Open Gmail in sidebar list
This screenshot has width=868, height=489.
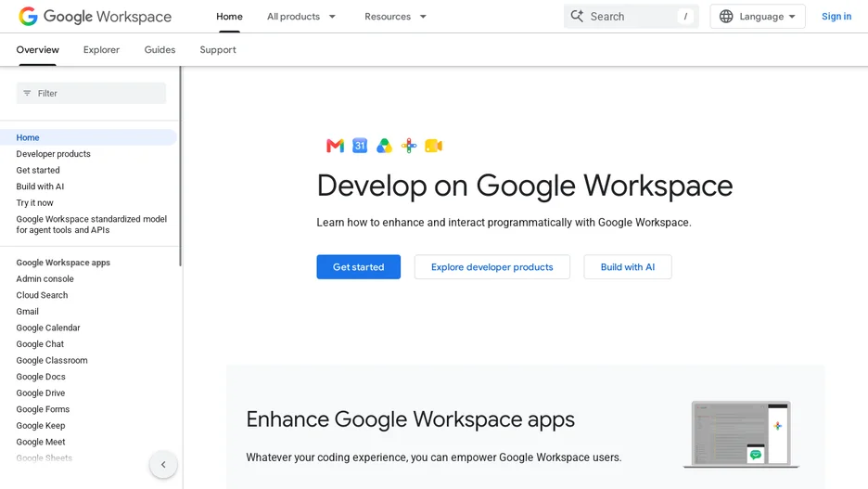point(27,312)
